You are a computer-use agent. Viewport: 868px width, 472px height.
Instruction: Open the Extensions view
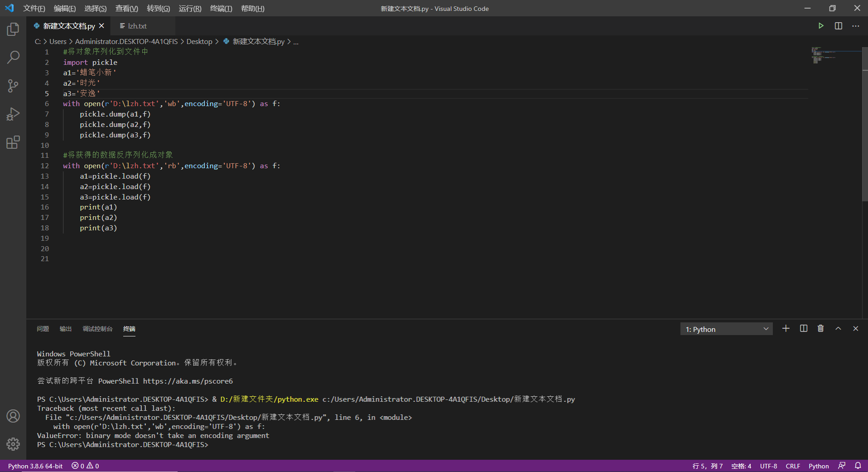pyautogui.click(x=13, y=142)
